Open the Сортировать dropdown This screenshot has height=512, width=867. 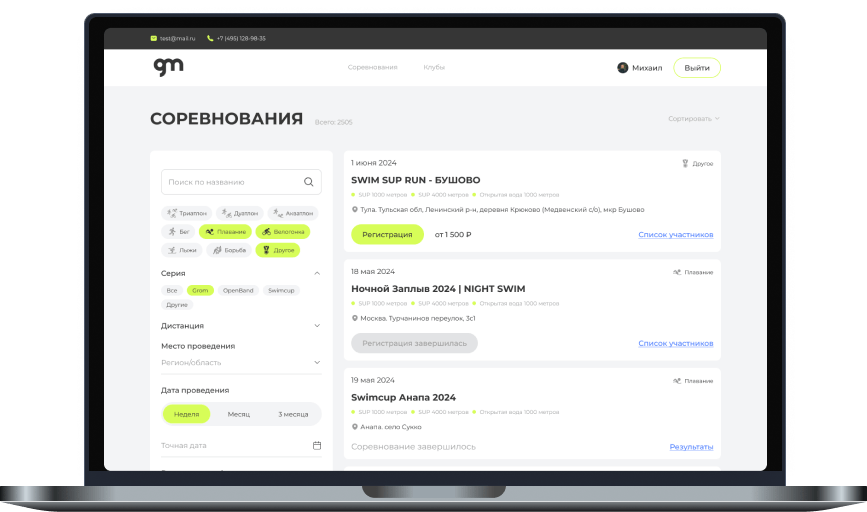694,119
